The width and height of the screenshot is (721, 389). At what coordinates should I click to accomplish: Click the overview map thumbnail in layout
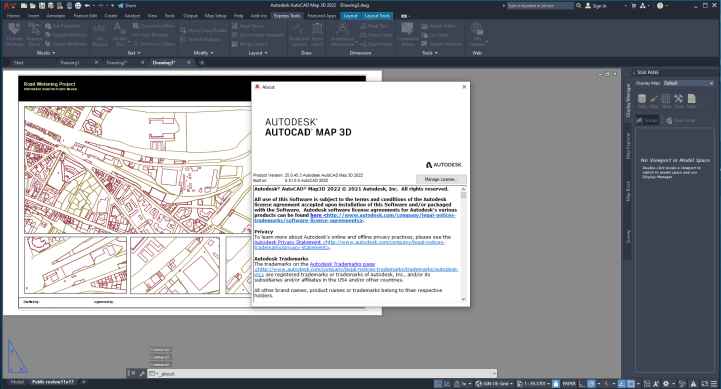(138, 170)
